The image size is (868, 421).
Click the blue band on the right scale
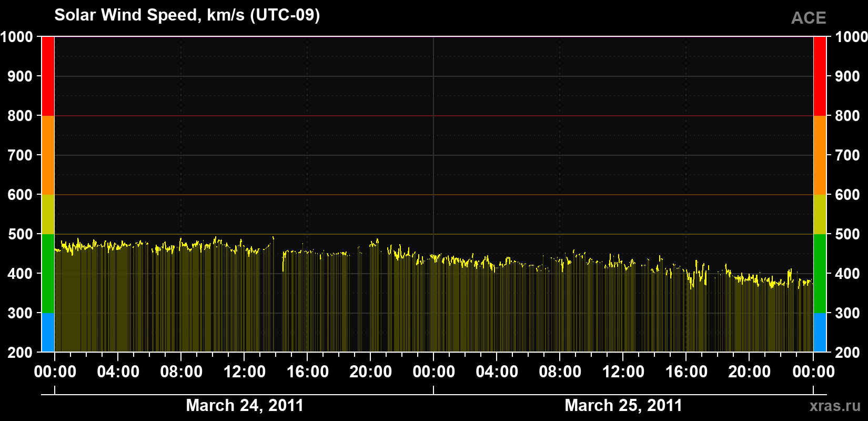click(820, 333)
